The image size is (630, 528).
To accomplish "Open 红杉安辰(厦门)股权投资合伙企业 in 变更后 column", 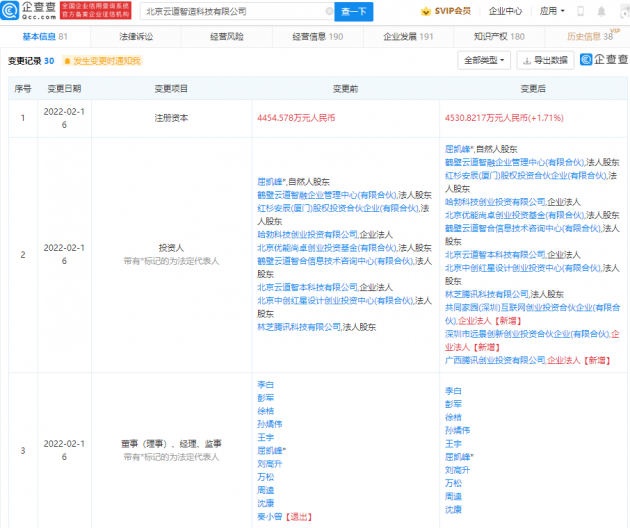I will pyautogui.click(x=524, y=176).
